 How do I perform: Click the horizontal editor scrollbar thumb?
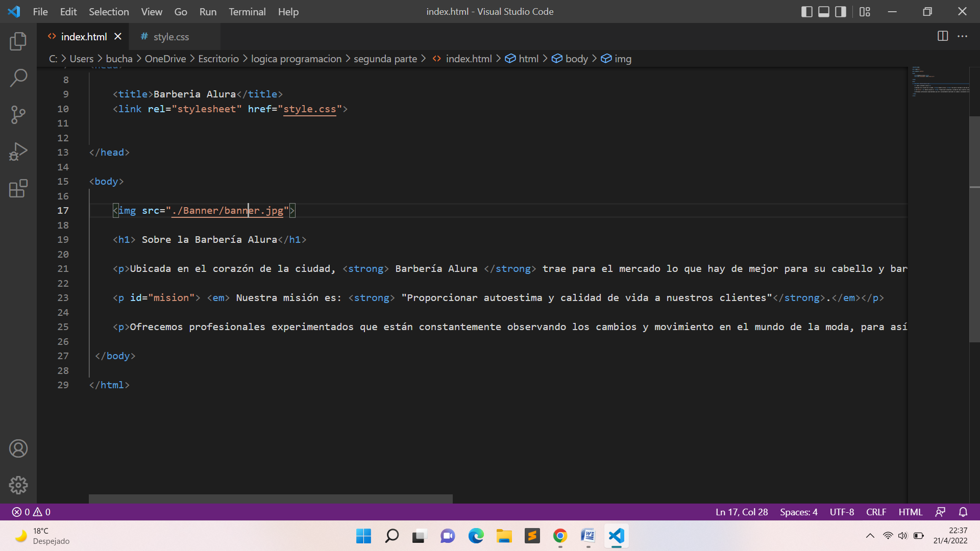click(271, 498)
